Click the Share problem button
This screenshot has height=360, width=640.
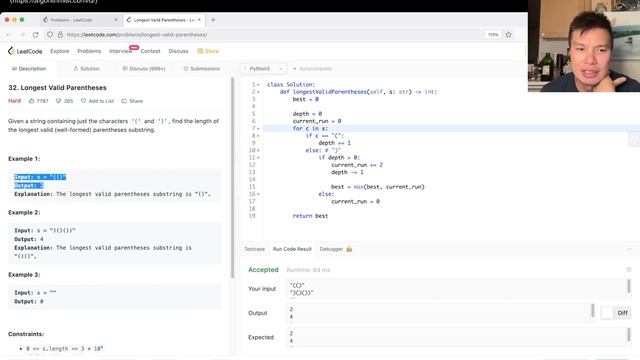point(132,101)
